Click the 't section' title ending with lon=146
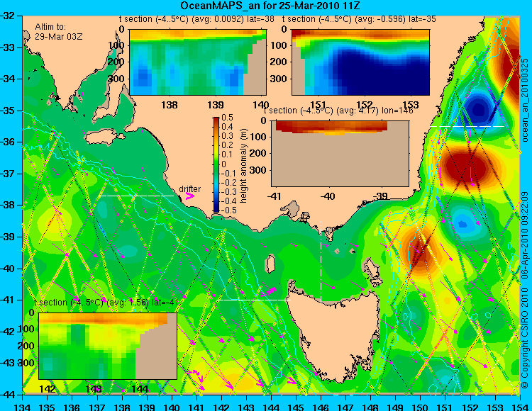532x411 pixels. pyautogui.click(x=338, y=111)
